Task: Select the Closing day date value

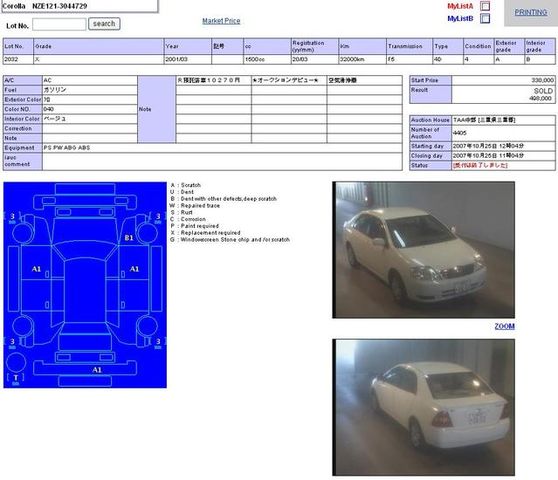Action: (488, 156)
